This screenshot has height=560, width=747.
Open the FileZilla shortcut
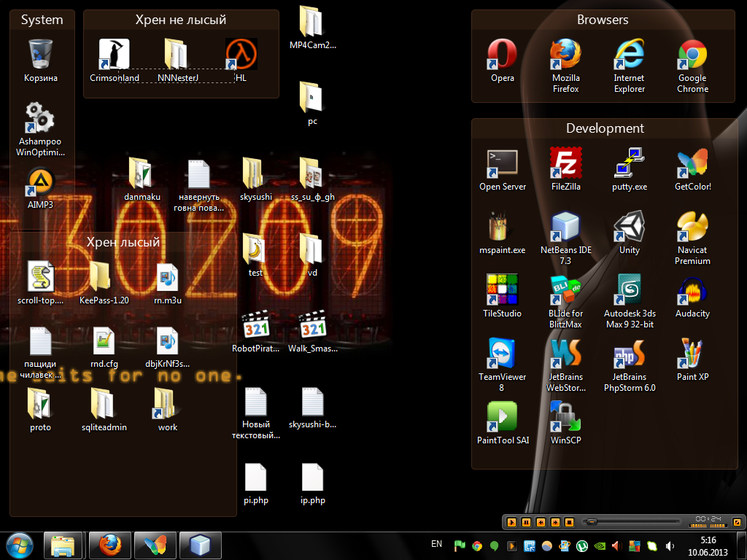pyautogui.click(x=565, y=163)
